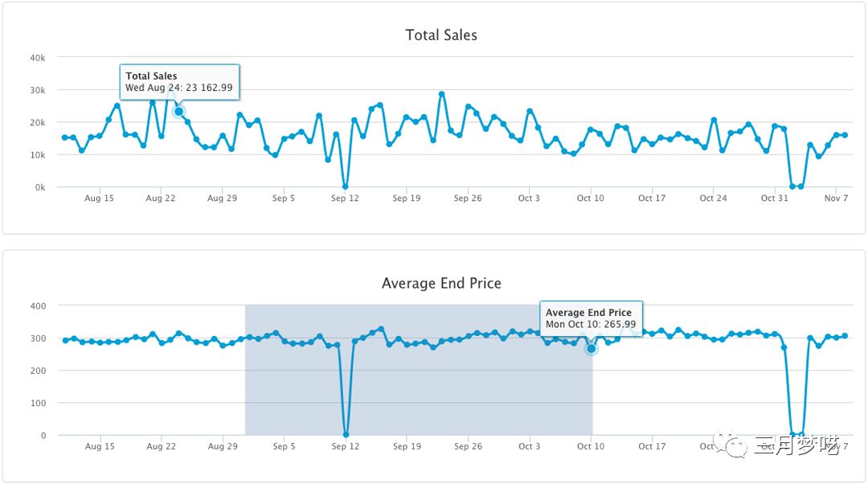Viewport: 868px width, 484px height.
Task: Click the last data point of Average End Price line
Action: (x=845, y=336)
